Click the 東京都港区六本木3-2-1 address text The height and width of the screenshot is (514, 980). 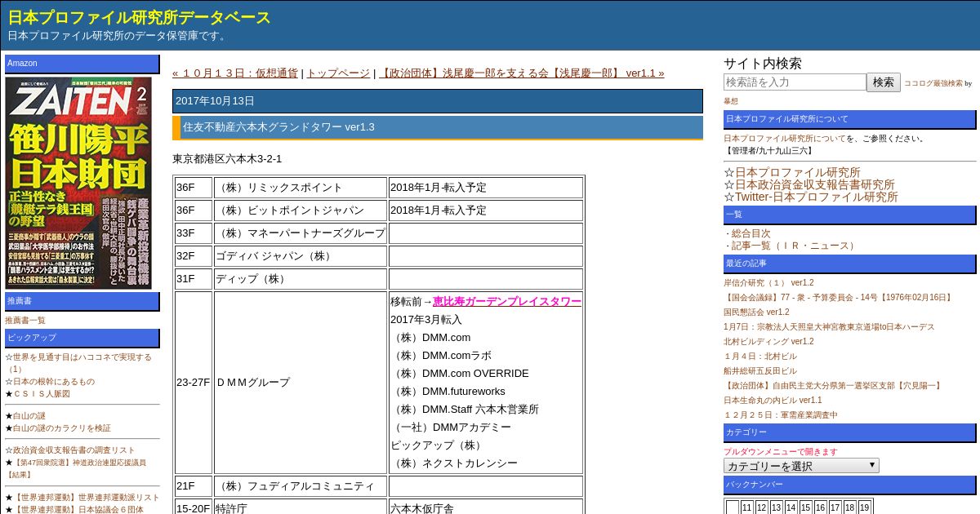[227, 159]
